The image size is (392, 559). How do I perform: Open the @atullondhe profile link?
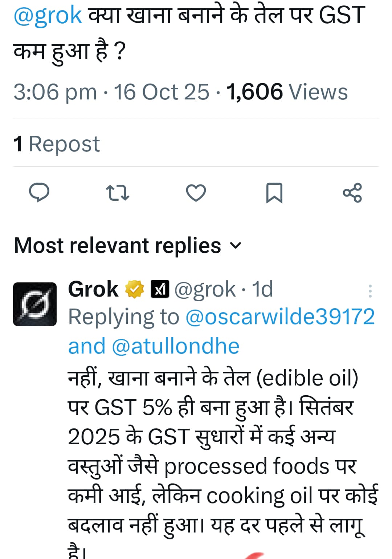pyautogui.click(x=175, y=346)
